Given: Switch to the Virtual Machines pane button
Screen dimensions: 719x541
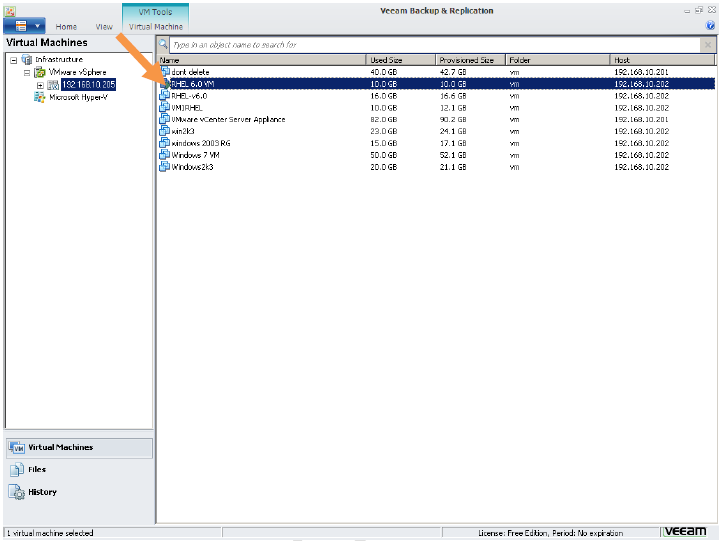Looking at the screenshot, I should [79, 447].
